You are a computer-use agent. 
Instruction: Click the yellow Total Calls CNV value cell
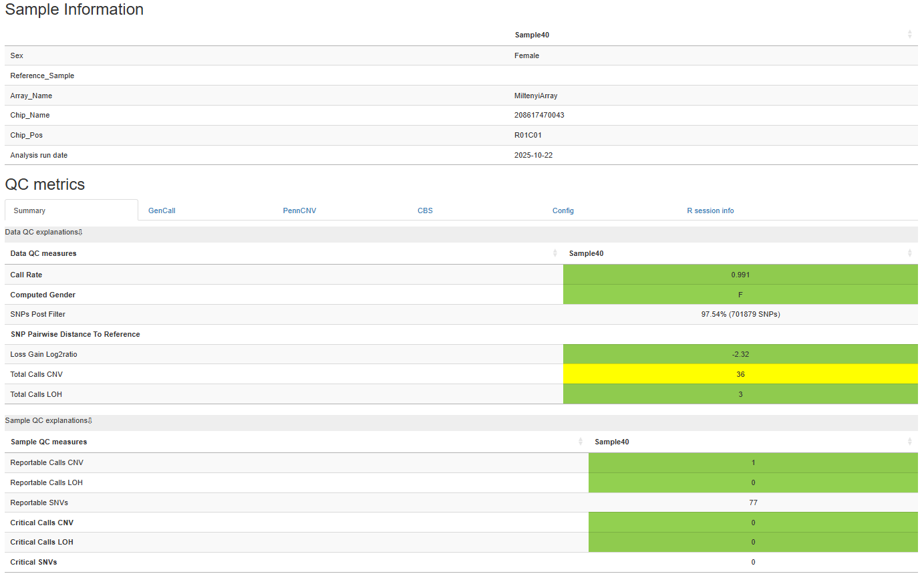740,374
